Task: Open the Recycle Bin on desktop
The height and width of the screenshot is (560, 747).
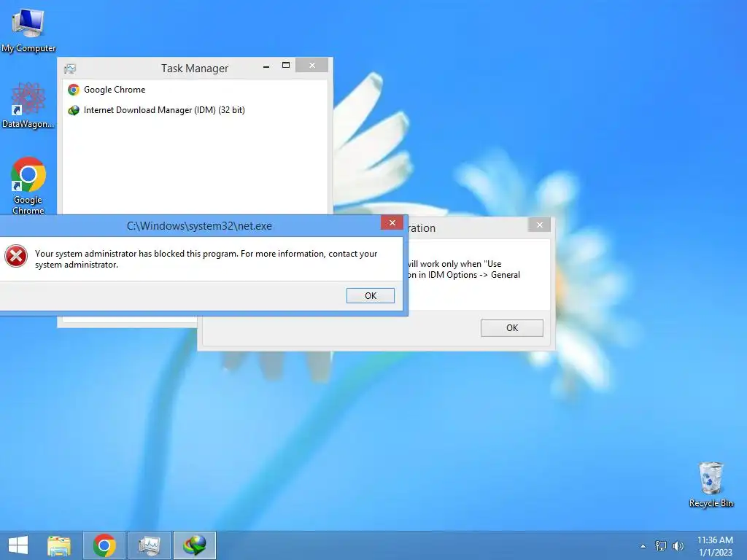Action: tap(711, 484)
